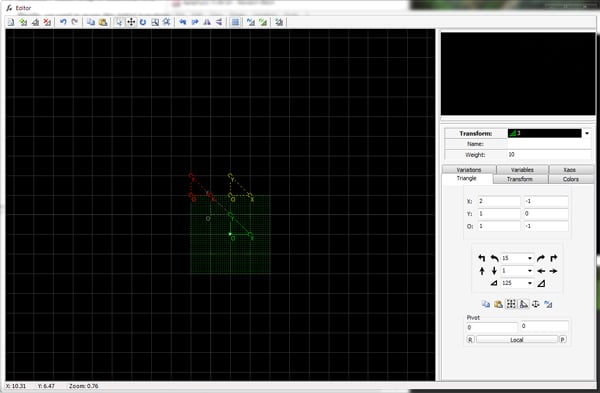The width and height of the screenshot is (600, 393).
Task: Duplicate the current transform from the toolbar
Action: click(35, 22)
